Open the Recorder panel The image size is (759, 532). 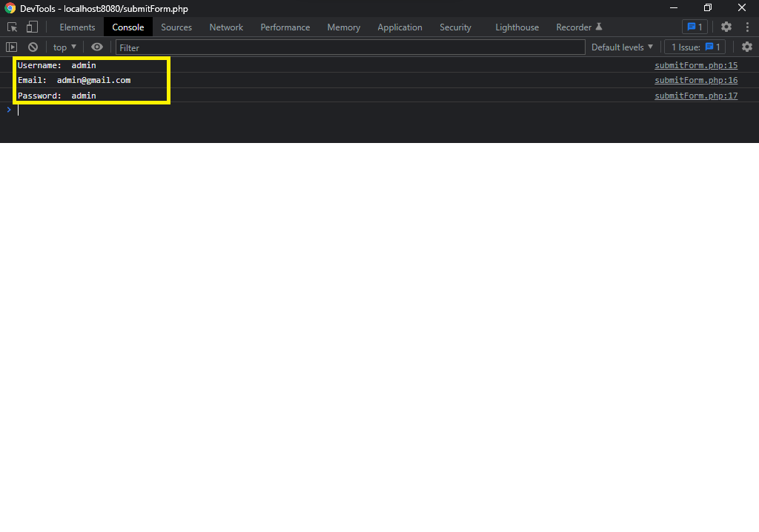click(x=574, y=27)
